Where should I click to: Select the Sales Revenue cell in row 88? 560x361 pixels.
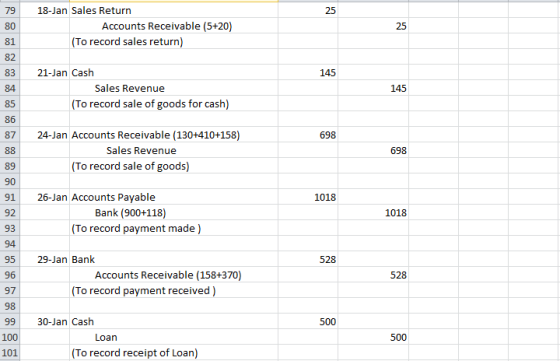(174, 150)
